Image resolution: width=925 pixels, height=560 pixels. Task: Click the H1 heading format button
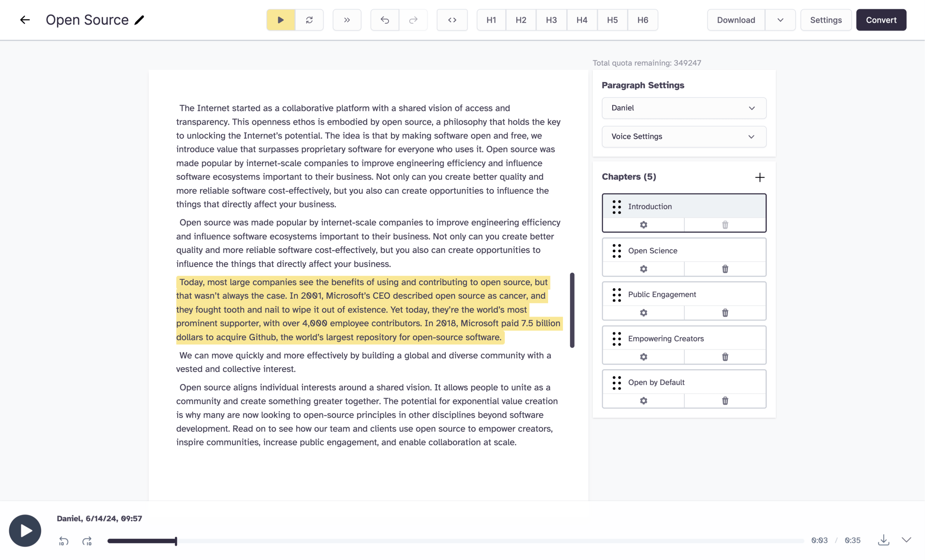tap(490, 20)
